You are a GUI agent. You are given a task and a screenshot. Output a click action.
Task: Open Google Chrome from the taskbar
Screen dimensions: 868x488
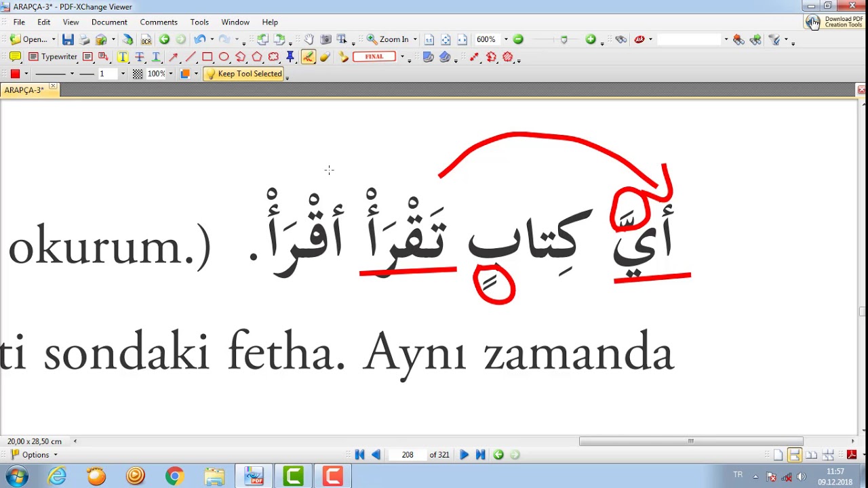tap(174, 476)
